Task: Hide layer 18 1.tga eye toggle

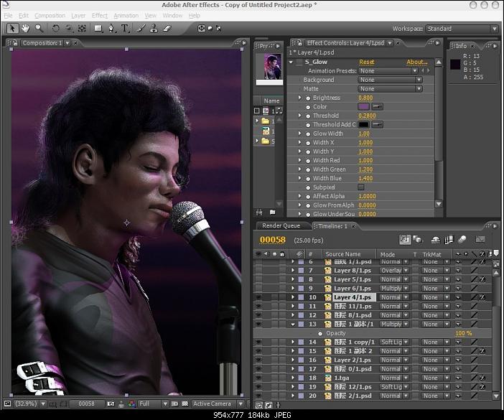Action: pyautogui.click(x=258, y=378)
